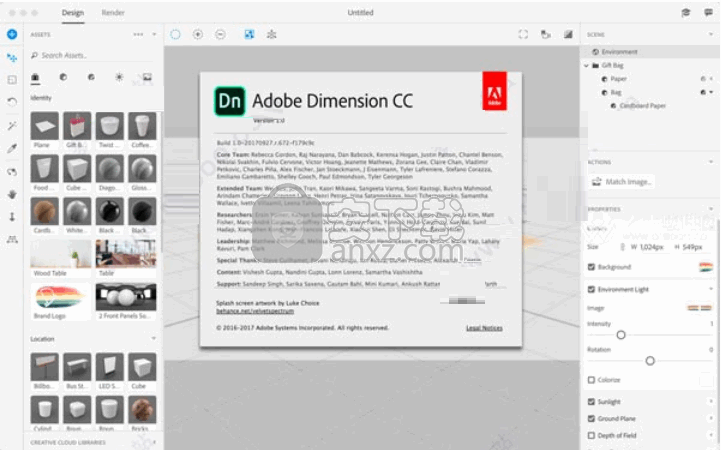Click the minus circle icon in canvas toolbar

point(220,34)
